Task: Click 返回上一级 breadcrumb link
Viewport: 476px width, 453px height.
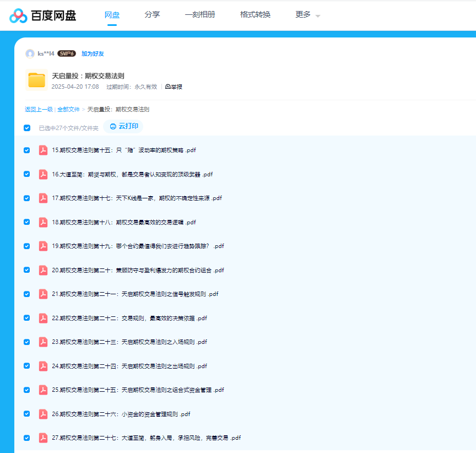Action: tap(39, 110)
